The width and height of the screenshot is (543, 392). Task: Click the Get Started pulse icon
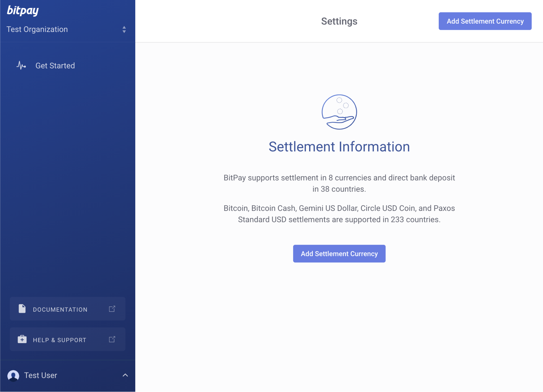pyautogui.click(x=21, y=65)
